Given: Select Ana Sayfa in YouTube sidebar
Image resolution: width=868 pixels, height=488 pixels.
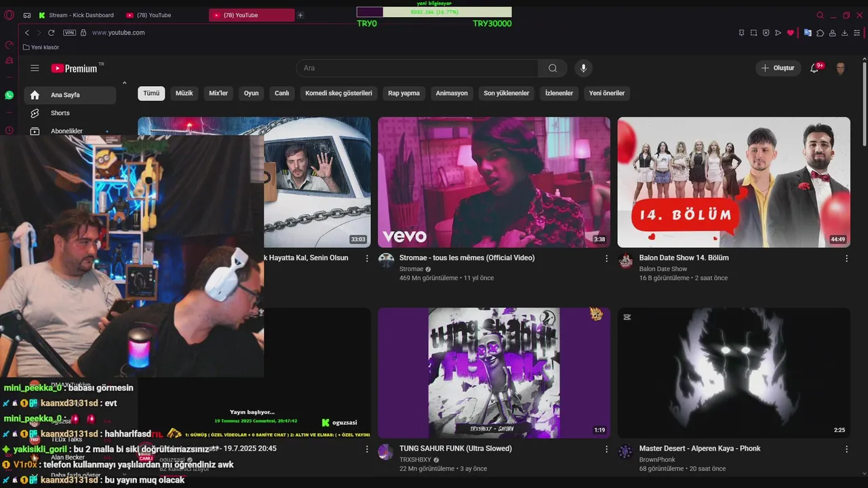Looking at the screenshot, I should (x=71, y=95).
